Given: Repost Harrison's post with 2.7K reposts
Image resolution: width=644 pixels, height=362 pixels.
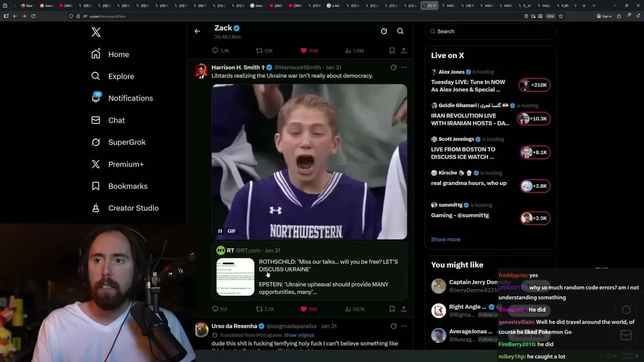Looking at the screenshot, I should tap(265, 309).
